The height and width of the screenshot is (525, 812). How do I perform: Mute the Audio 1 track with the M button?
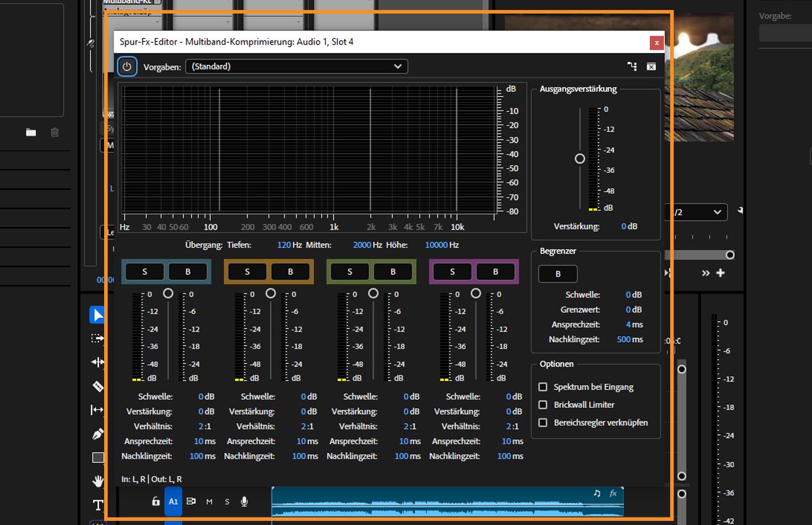[209, 501]
